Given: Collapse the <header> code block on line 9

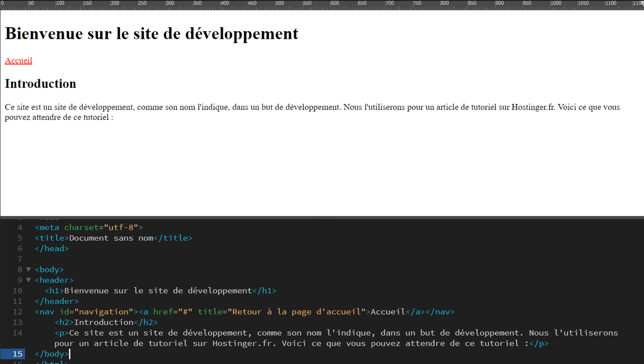Looking at the screenshot, I should coord(28,280).
